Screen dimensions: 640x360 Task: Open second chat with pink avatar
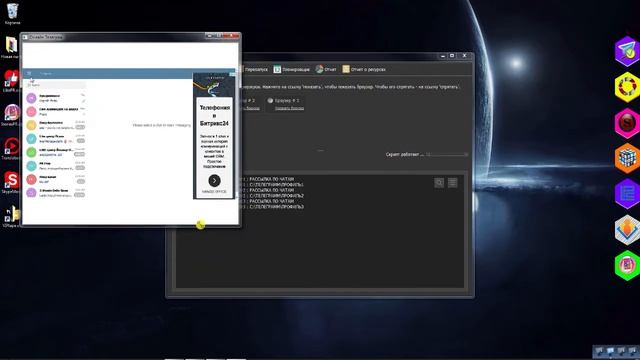(x=56, y=111)
